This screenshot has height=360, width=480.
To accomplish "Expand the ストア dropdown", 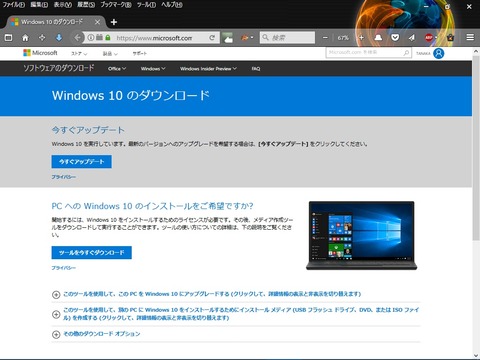I will [x=79, y=53].
